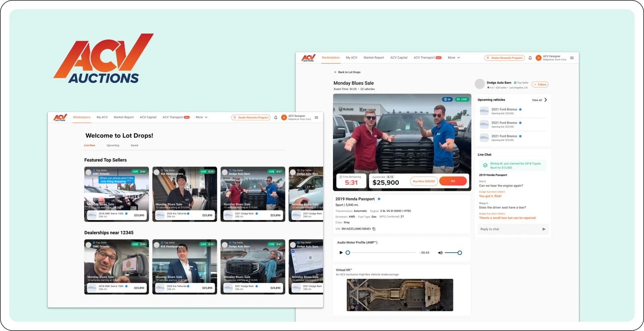Click the Live Chat heading text
Screen dimensions: 644x331
(x=485, y=154)
